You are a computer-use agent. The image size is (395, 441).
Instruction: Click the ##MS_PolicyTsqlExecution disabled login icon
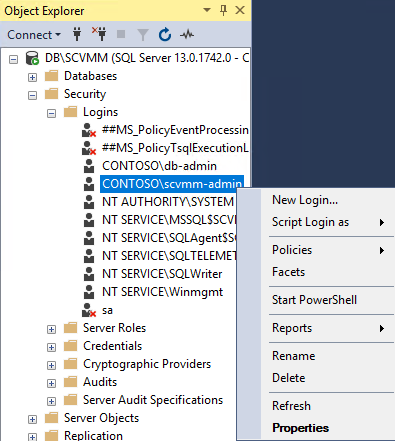[x=89, y=148]
